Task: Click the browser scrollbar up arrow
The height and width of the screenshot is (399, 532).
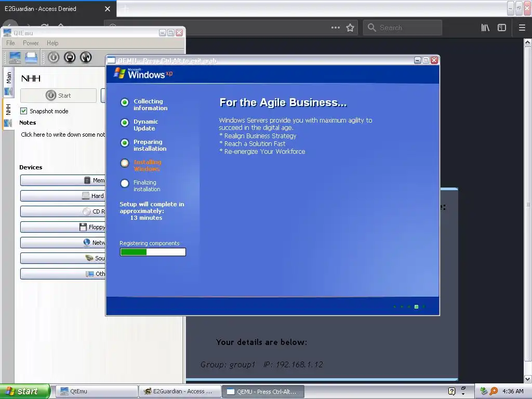Action: click(528, 43)
